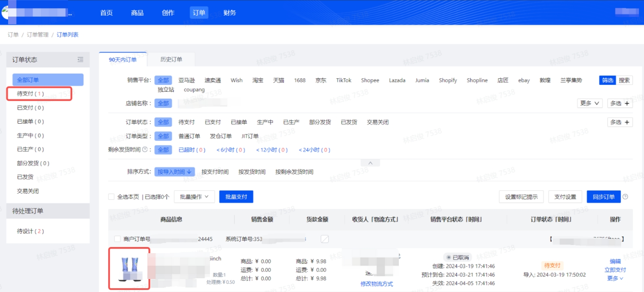Screen dimensions: 644x292
Task: Open the boots product thumbnail
Action: (129, 269)
